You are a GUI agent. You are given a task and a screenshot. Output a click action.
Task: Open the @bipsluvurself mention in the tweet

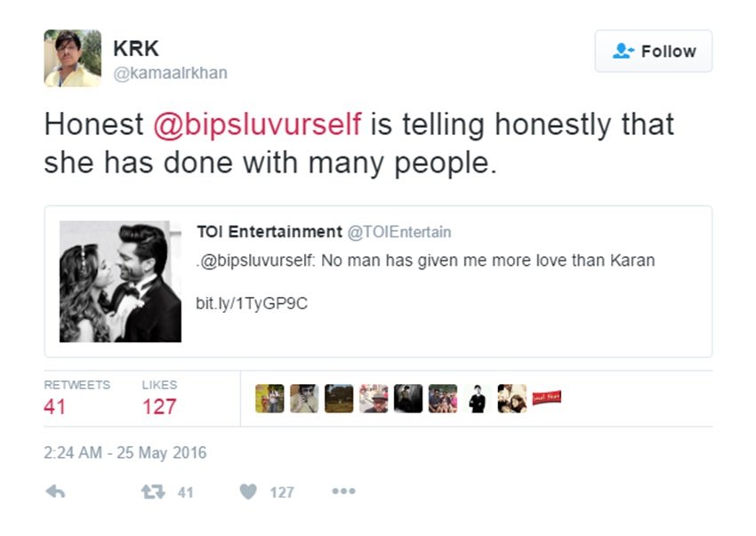tap(257, 124)
